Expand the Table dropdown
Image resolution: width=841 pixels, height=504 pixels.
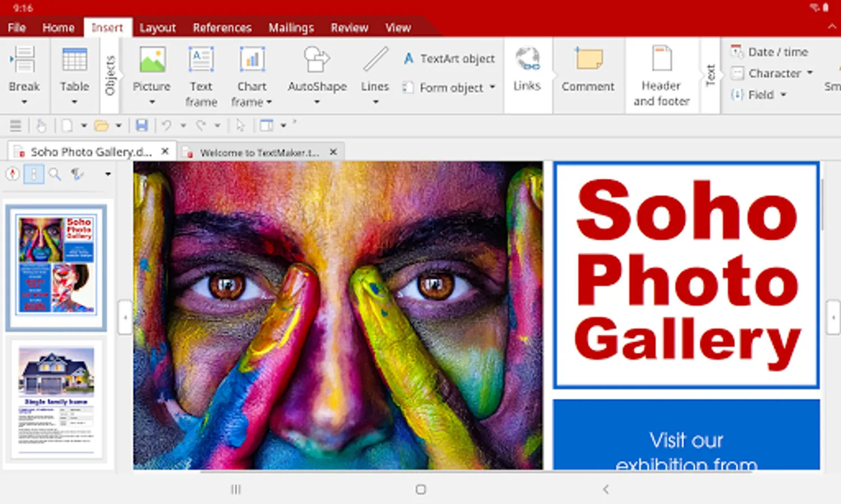point(75,102)
